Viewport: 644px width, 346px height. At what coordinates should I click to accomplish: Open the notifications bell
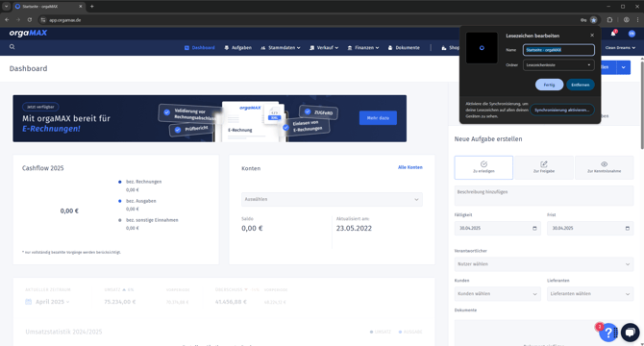613,34
